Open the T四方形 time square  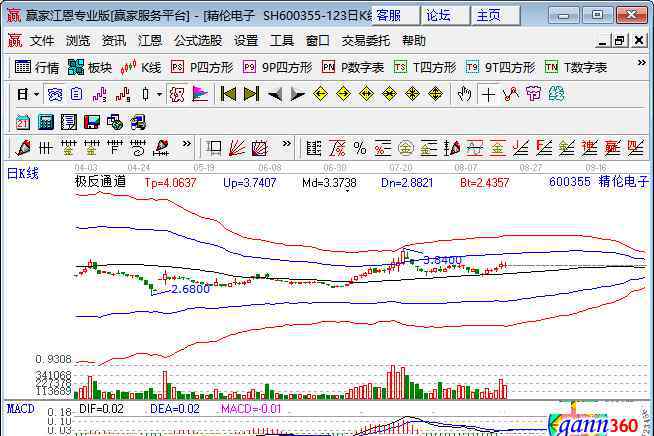[x=425, y=67]
